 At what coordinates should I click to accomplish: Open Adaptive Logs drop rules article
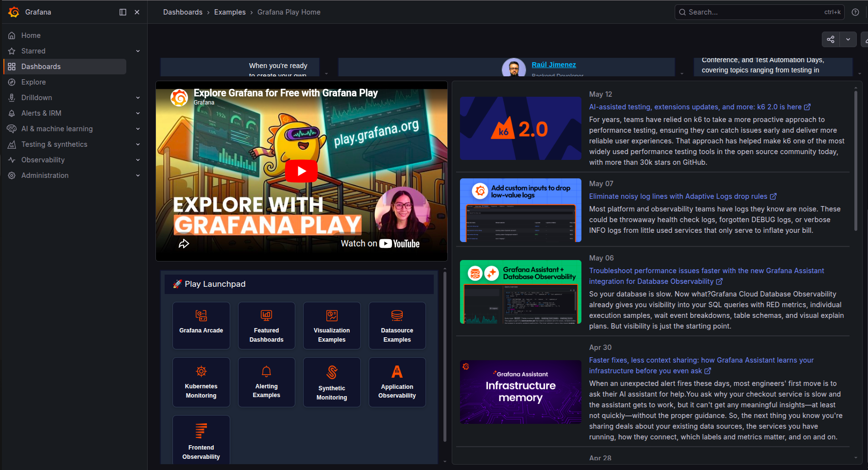[682, 196]
